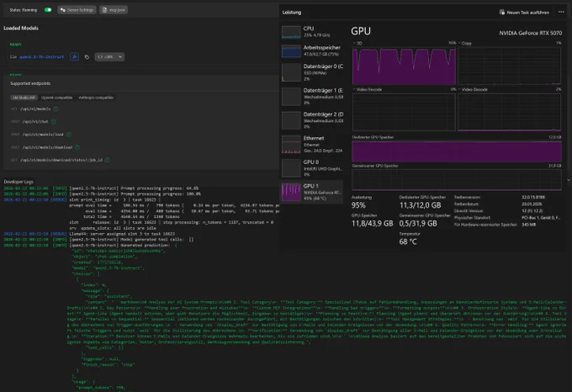The height and width of the screenshot is (392, 572).
Task: Select Datenträger 2 in Task Manager
Action: 312,120
